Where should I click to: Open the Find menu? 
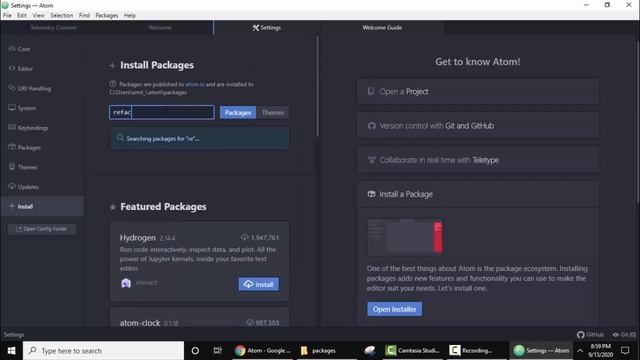84,16
